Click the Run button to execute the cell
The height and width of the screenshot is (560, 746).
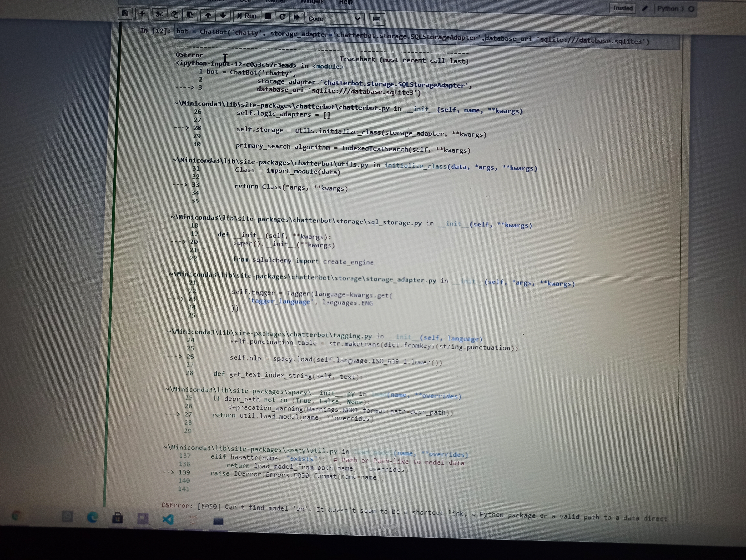pos(247,16)
